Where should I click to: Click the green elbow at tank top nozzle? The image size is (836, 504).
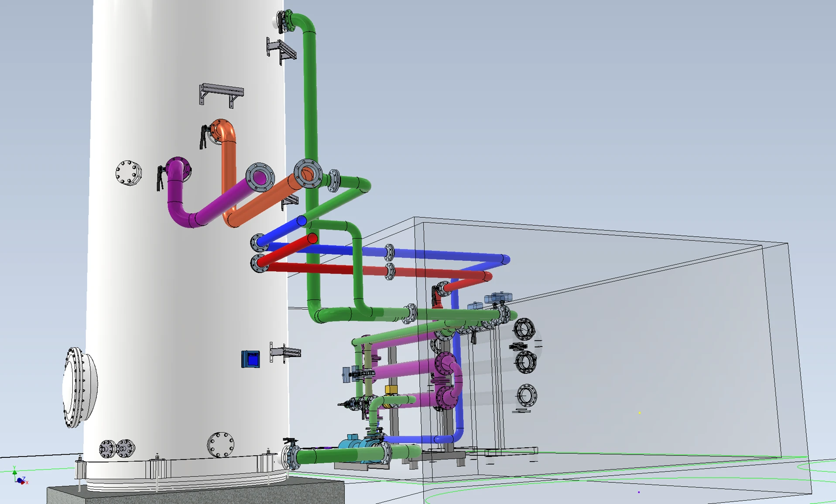click(x=302, y=22)
